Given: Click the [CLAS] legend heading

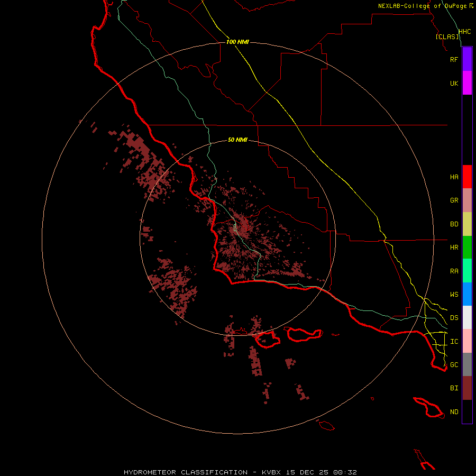Looking at the screenshot, I should tap(447, 37).
